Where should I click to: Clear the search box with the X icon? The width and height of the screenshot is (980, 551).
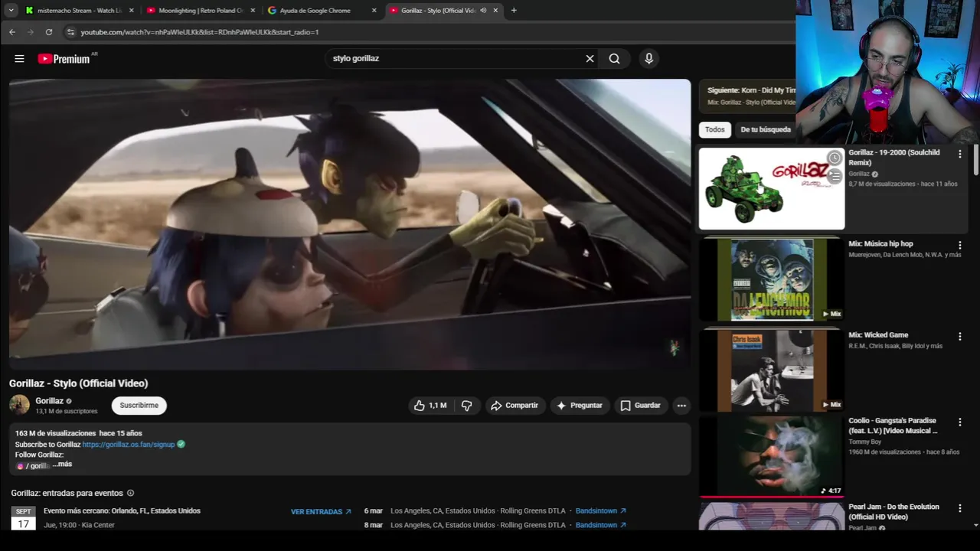coord(590,59)
